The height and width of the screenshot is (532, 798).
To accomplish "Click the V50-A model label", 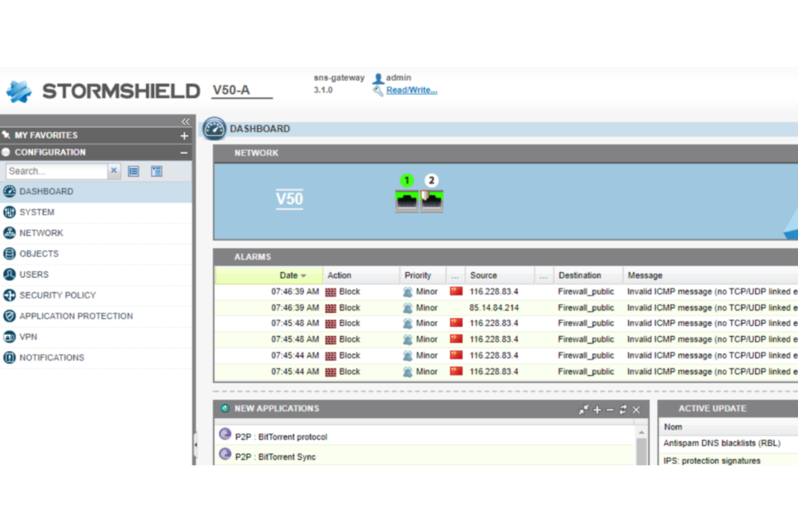I will tap(231, 90).
